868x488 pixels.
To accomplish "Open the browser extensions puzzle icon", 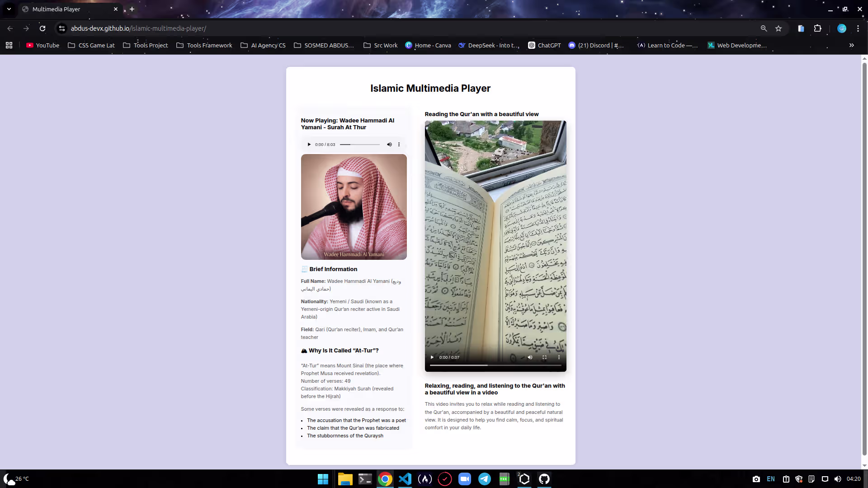I will point(818,28).
